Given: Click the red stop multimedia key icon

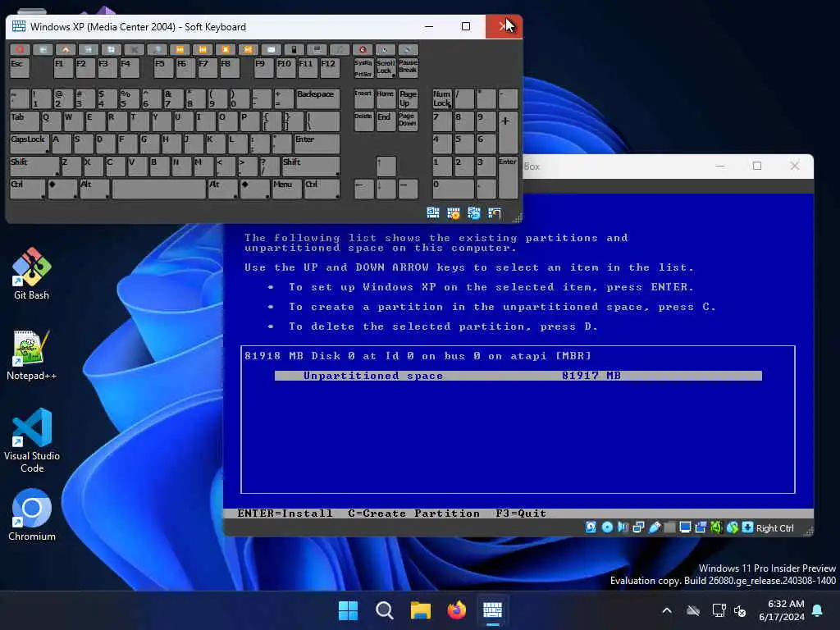Looking at the screenshot, I should 20,49.
